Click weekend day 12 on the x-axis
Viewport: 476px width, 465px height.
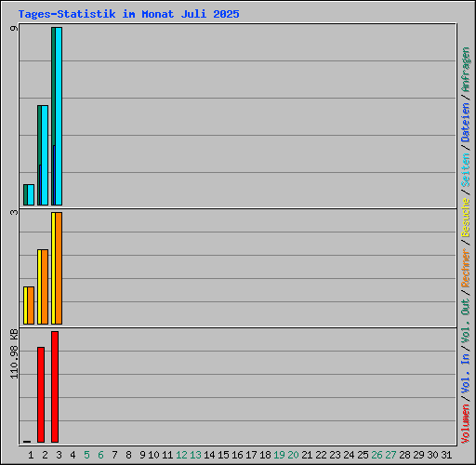pyautogui.click(x=181, y=455)
